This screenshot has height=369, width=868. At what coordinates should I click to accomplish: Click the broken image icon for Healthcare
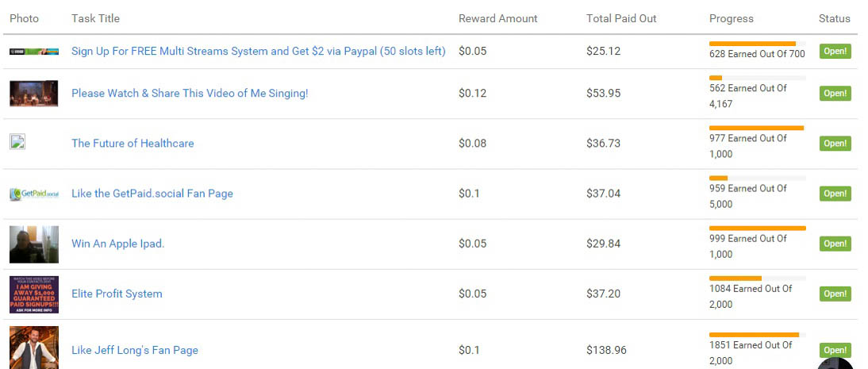coord(17,142)
